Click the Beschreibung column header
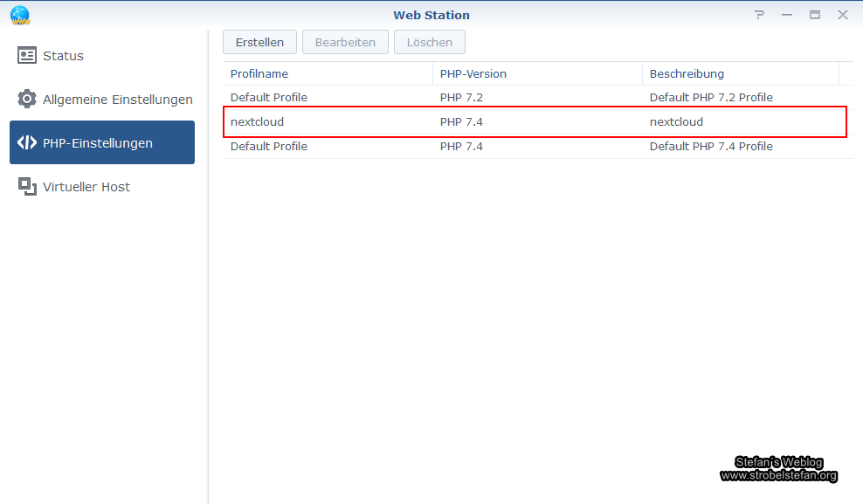This screenshot has height=504, width=863. [687, 73]
